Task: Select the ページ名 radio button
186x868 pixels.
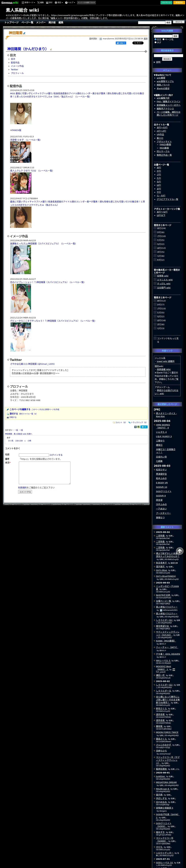Action: click(163, 39)
